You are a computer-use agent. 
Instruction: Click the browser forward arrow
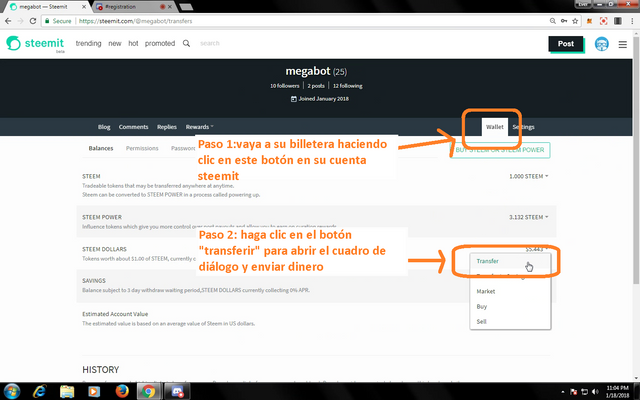point(20,21)
